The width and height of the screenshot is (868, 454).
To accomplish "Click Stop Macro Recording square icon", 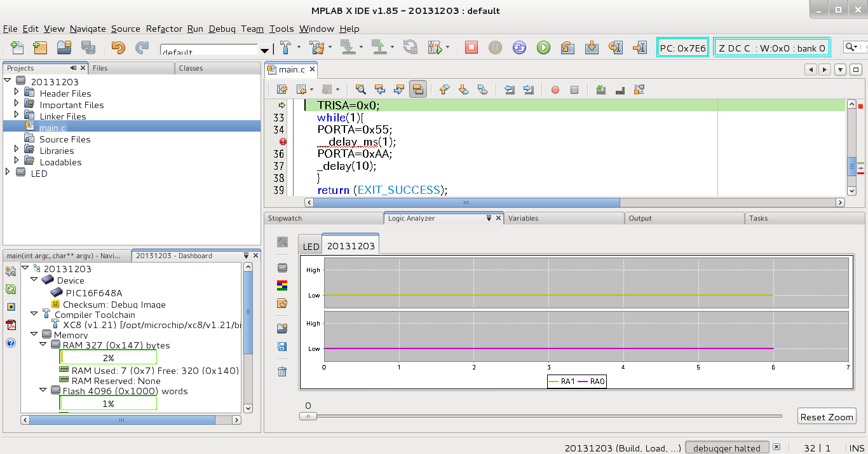I will (x=574, y=90).
